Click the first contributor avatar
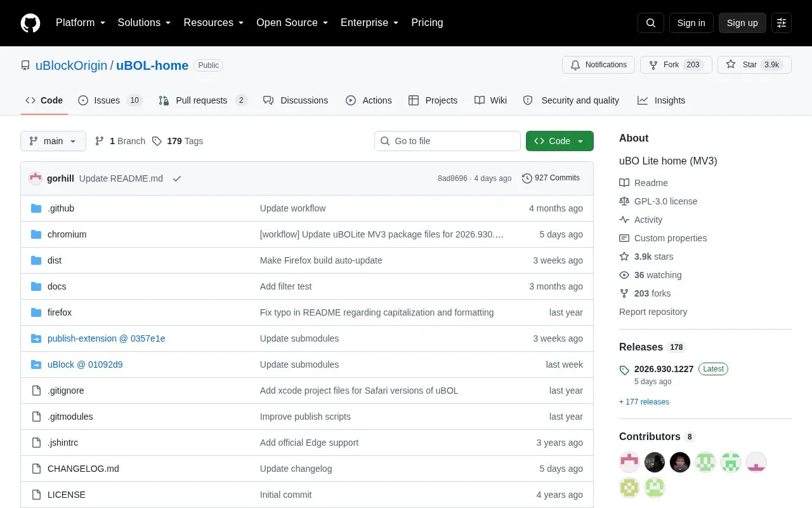The image size is (812, 508). [x=629, y=462]
